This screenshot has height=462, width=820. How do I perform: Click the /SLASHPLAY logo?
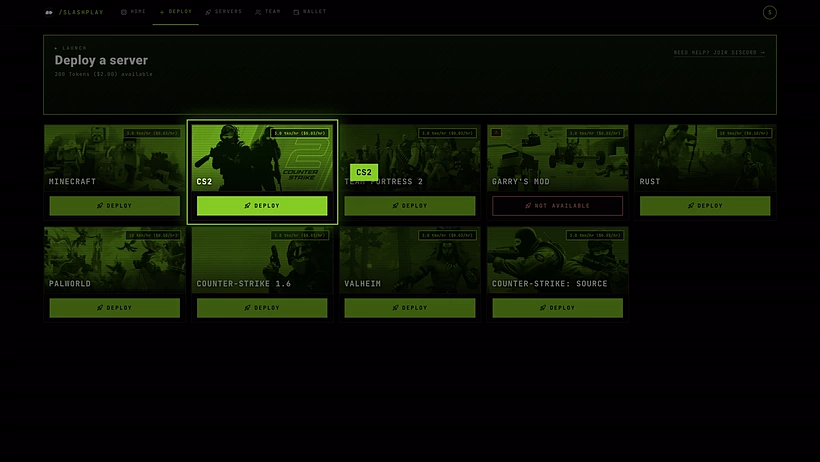pos(74,12)
